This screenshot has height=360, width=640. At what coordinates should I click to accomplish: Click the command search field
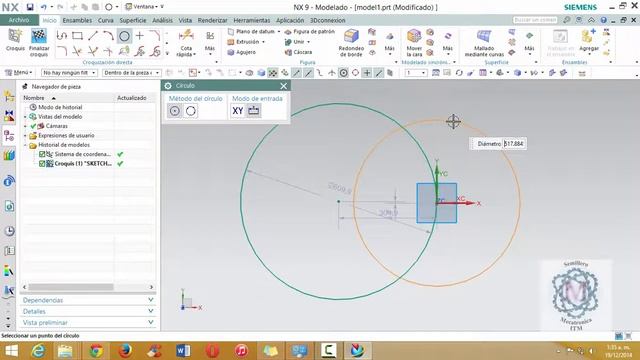pos(535,20)
